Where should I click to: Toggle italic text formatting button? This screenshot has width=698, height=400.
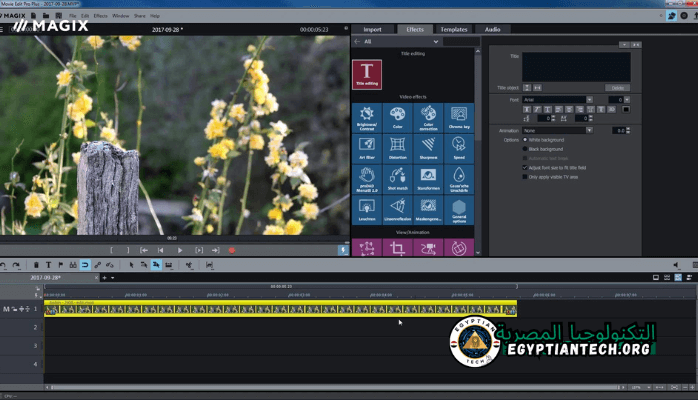pyautogui.click(x=537, y=109)
